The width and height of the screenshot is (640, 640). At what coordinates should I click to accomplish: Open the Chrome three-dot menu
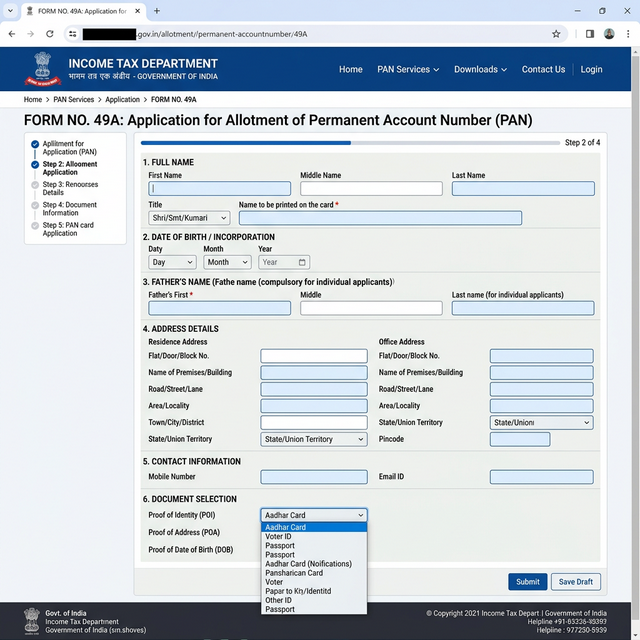point(628,34)
